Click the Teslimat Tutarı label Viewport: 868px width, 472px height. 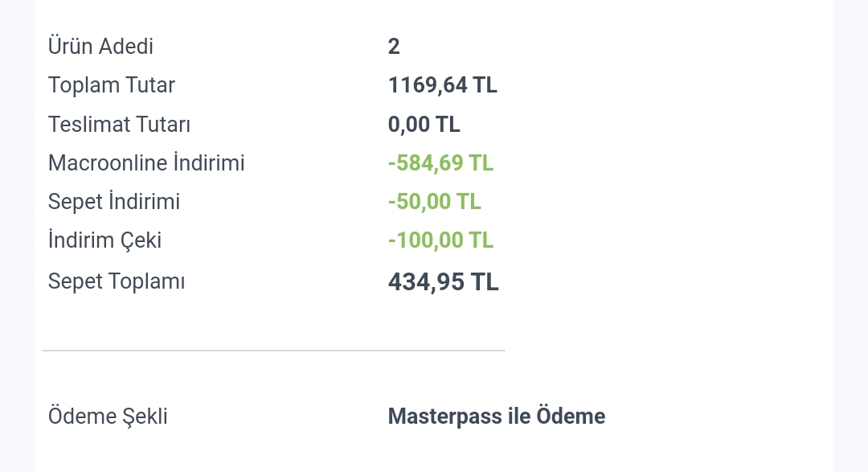pos(119,124)
